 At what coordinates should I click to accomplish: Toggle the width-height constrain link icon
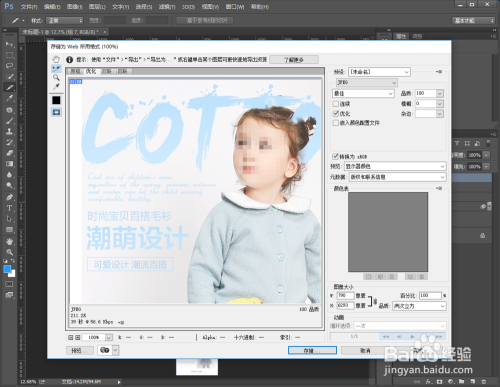pos(375,301)
